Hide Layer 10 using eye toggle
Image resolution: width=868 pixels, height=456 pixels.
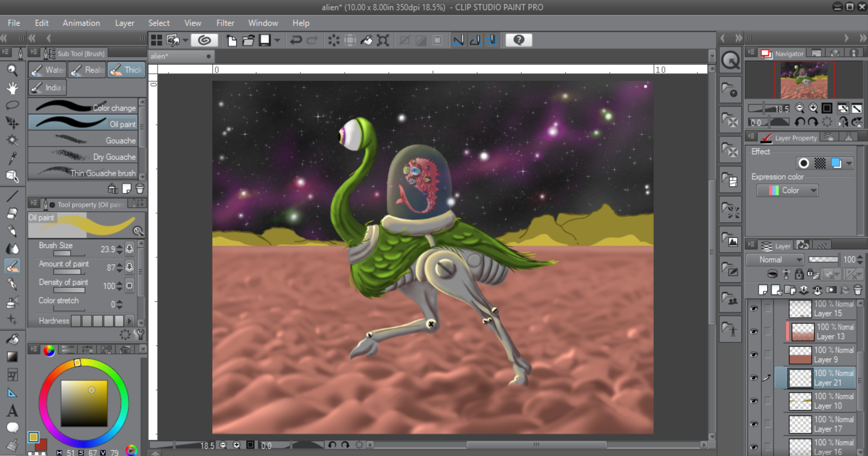(754, 401)
